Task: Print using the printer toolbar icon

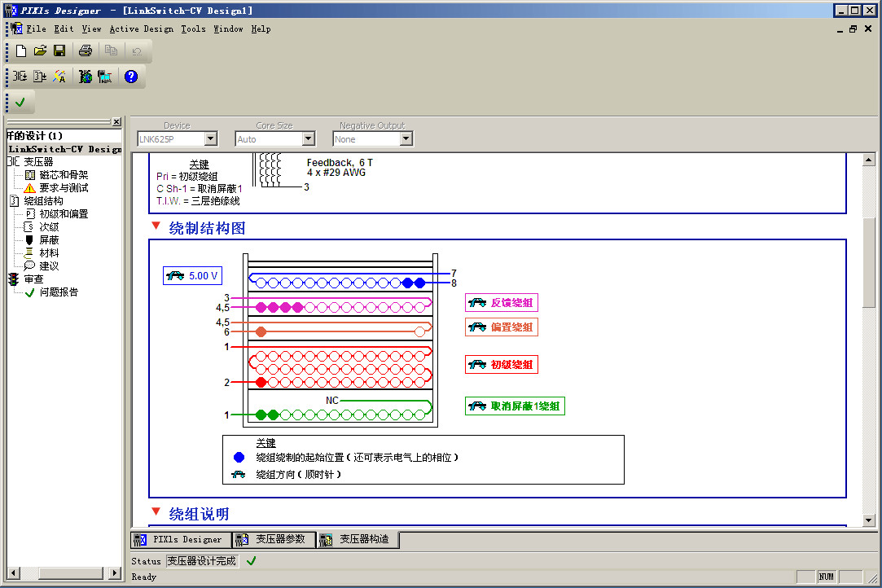Action: (86, 51)
